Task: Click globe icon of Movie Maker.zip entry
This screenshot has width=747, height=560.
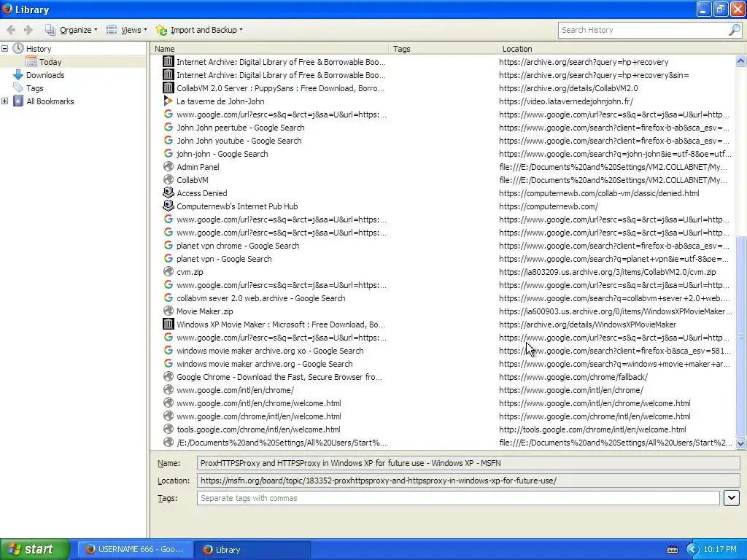Action: pos(169,311)
